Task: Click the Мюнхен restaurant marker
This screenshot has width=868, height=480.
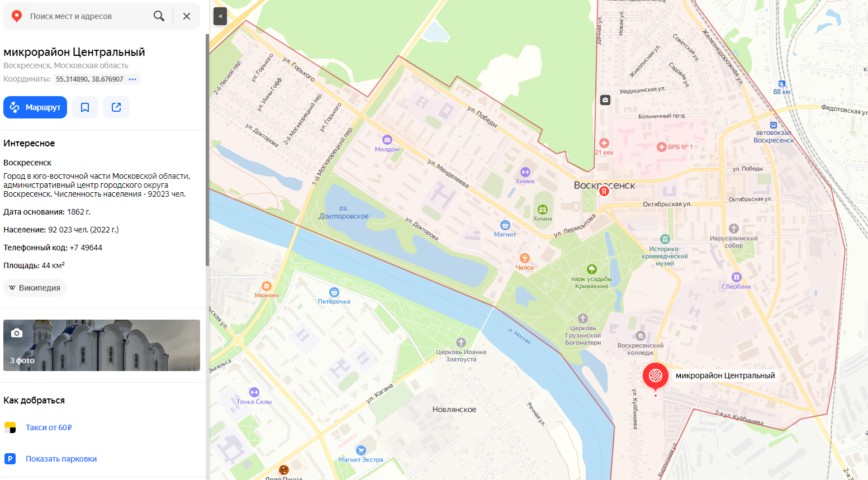Action: (267, 286)
